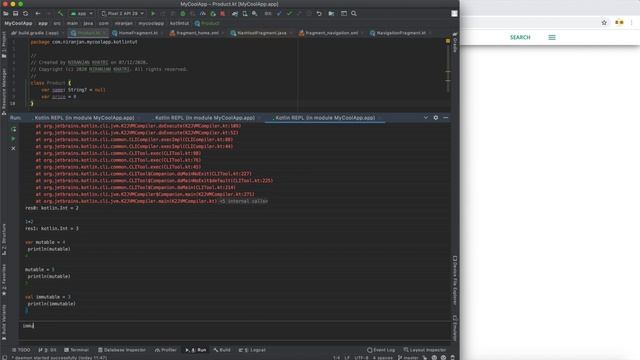Click the Save All toolbar icon
Screen dimensions: 640x360
pyautogui.click(x=16, y=13)
